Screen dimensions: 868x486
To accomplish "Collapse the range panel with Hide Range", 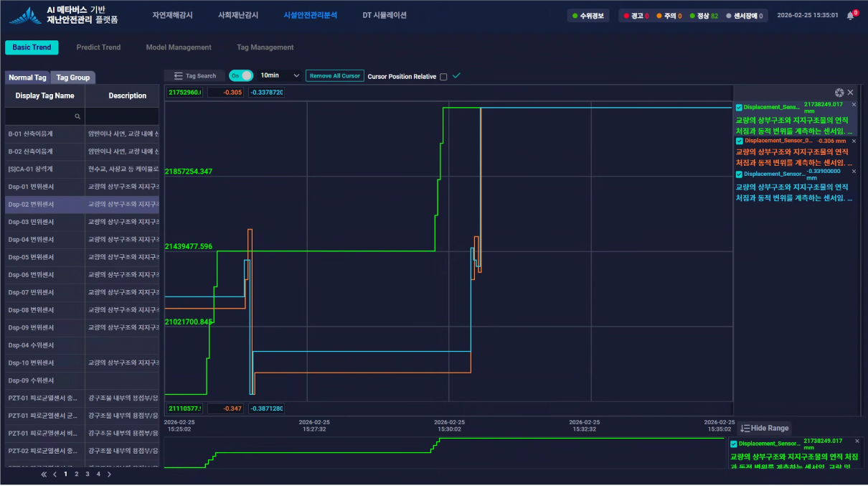I will pyautogui.click(x=765, y=428).
